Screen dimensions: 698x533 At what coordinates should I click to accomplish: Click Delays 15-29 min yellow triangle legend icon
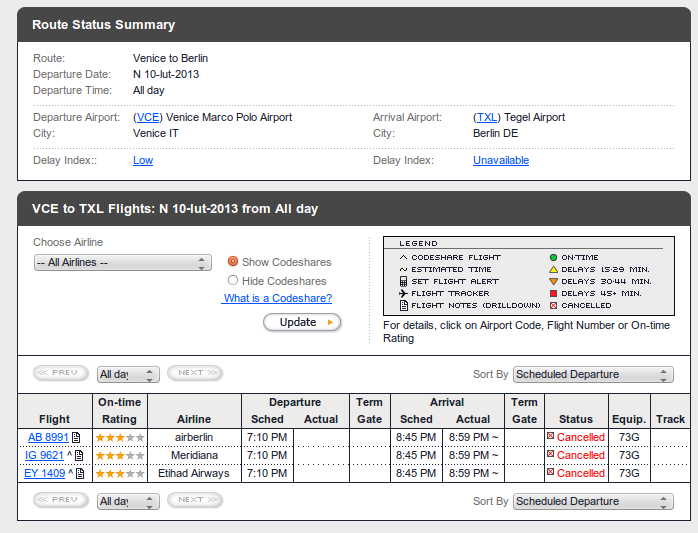553,269
